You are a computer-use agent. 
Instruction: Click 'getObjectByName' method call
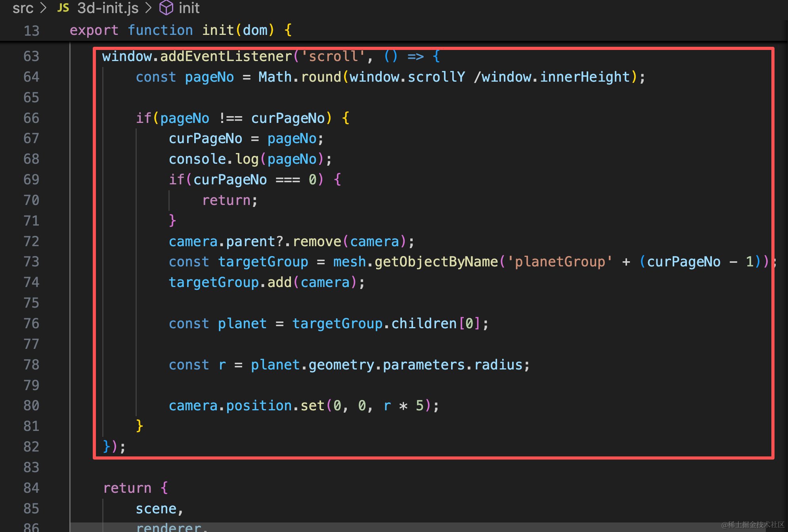[x=436, y=262]
